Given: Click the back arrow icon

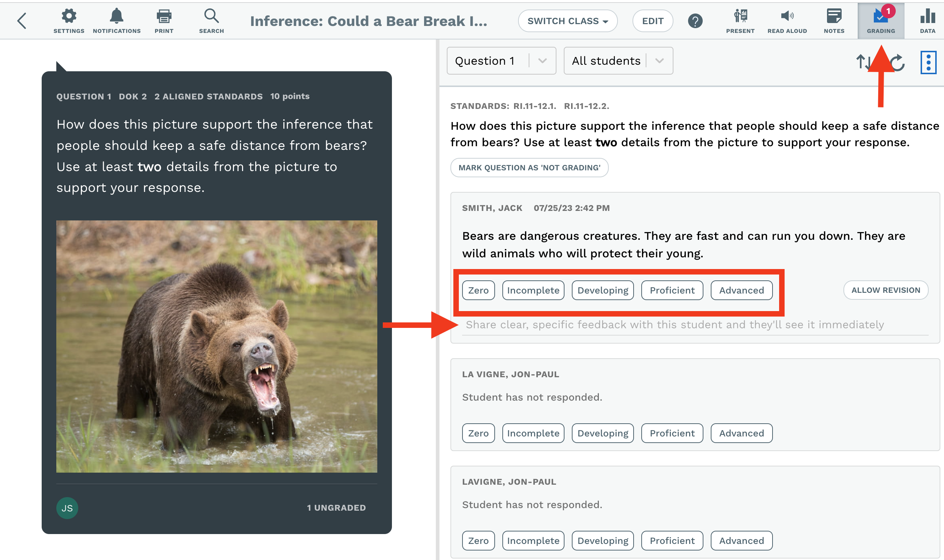Looking at the screenshot, I should click(x=22, y=21).
